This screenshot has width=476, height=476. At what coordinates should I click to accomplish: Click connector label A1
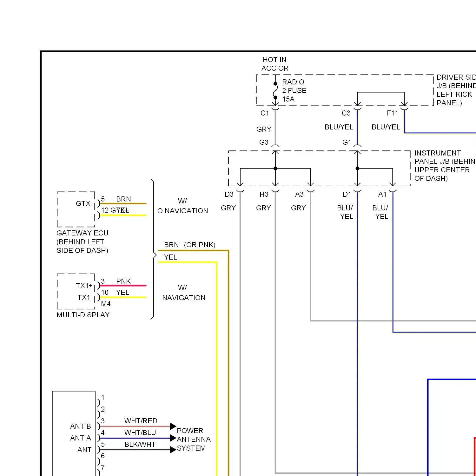tap(382, 195)
